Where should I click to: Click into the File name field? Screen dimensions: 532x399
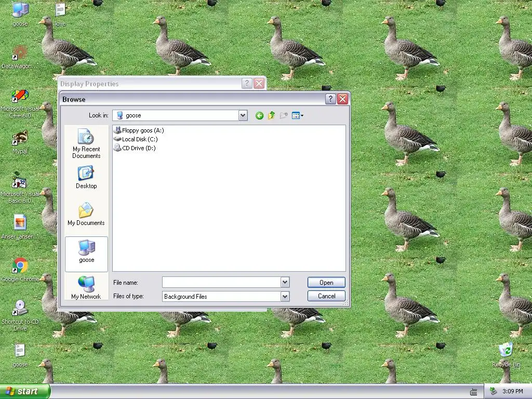(221, 282)
